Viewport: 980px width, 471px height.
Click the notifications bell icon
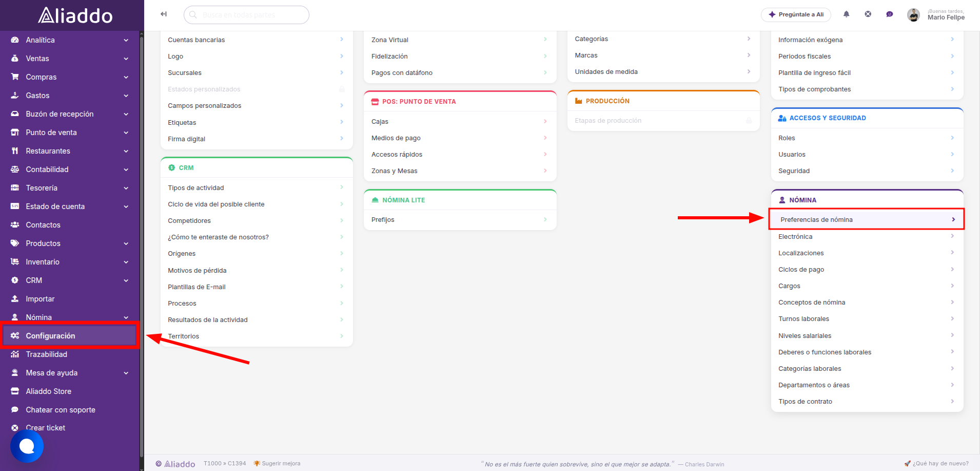[x=846, y=14]
